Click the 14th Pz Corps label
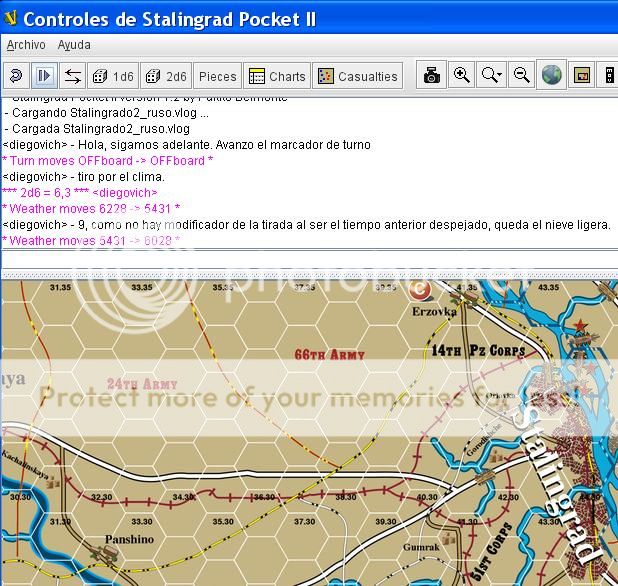 coord(478,350)
